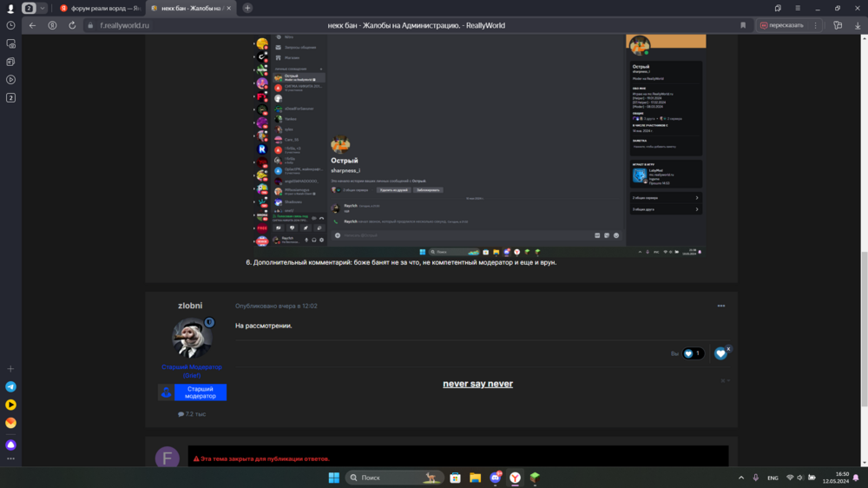This screenshot has width=868, height=488.
Task: Open the 'never say never' signature link
Action: [x=477, y=383]
